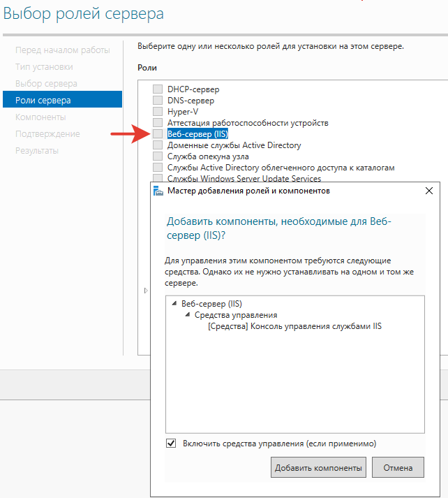
Task: Toggle Включить средства управления checkbox
Action: (x=171, y=443)
